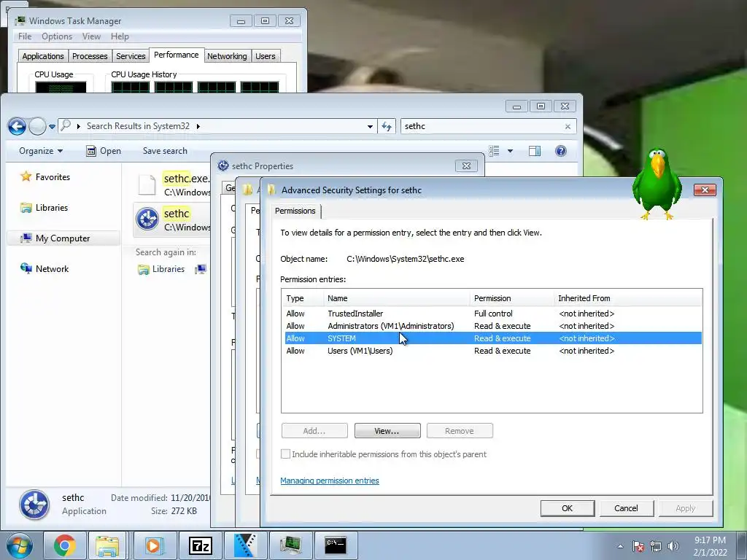Close the sethc Properties dialog
Viewport: 747px width, 560px height.
tap(466, 166)
